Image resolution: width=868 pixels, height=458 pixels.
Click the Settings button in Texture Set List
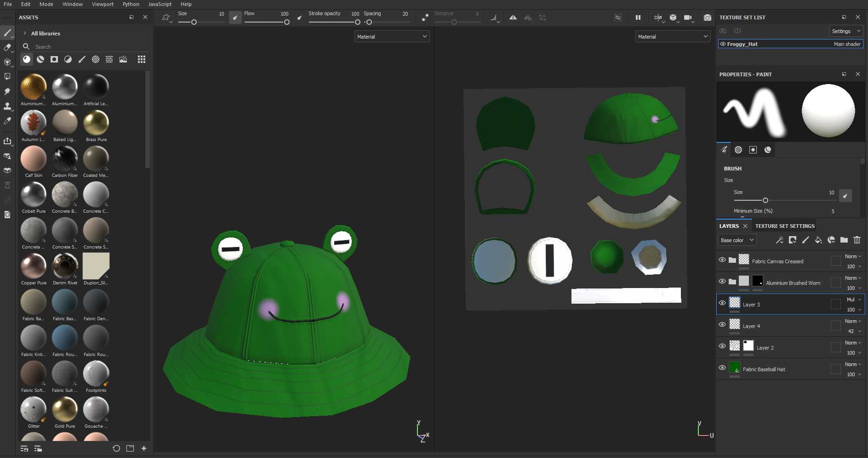[845, 31]
